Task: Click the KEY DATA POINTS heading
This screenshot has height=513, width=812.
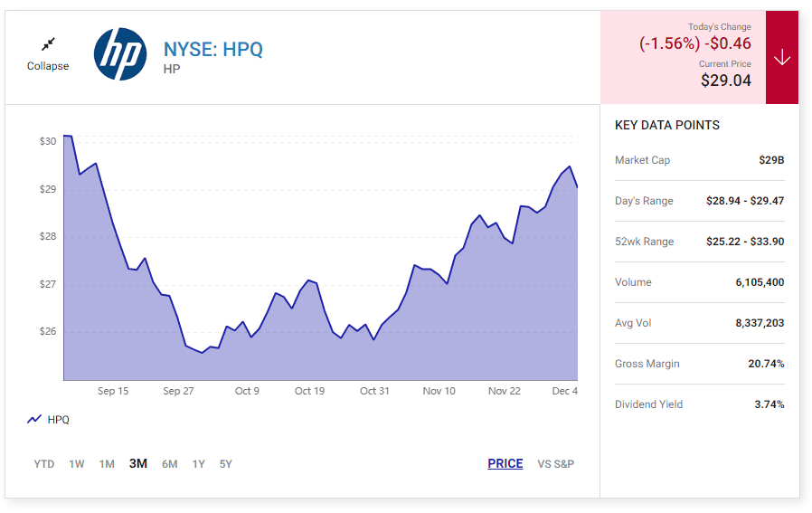Action: coord(667,125)
